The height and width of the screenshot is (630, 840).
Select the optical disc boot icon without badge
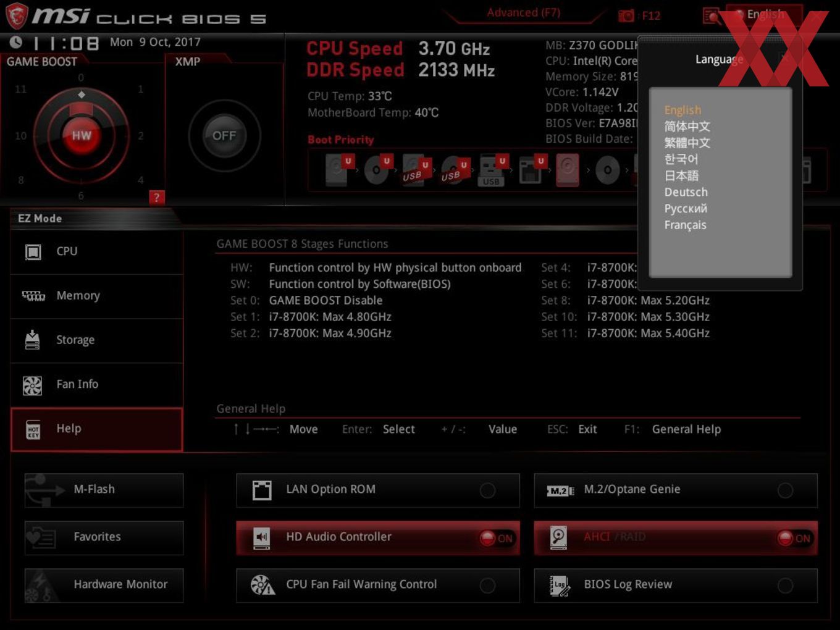[x=607, y=170]
